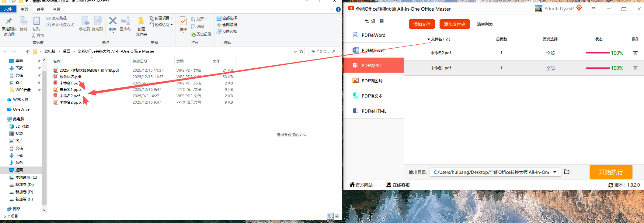The height and width of the screenshot is (223, 644).
Task: Open the Properties icon in ribbon
Action: tap(183, 21)
